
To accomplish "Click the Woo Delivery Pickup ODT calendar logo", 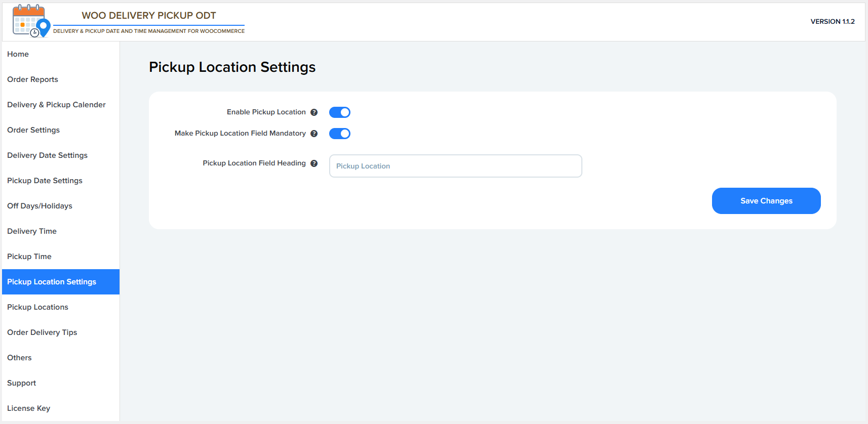I will [31, 21].
